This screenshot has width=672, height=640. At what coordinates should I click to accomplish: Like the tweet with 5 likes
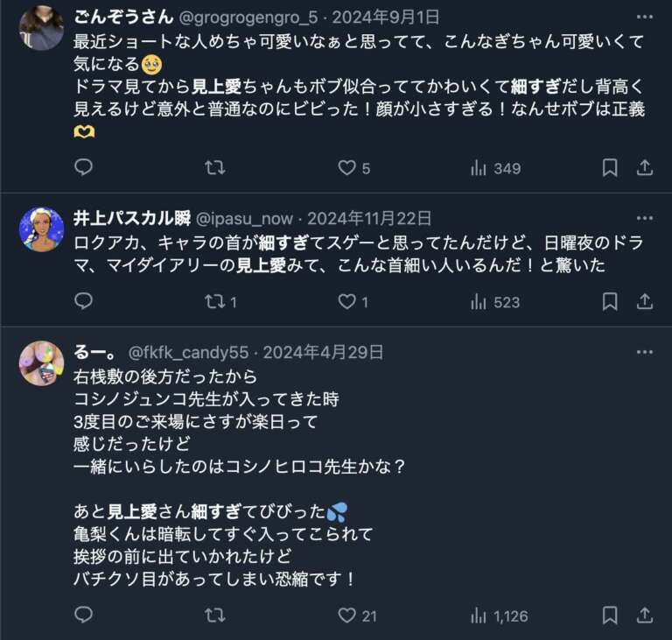point(347,167)
